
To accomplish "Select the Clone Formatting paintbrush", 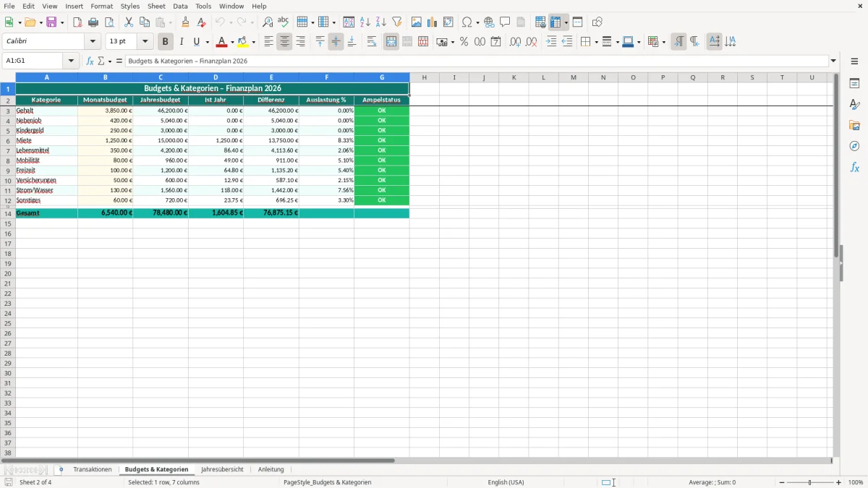I will (186, 22).
